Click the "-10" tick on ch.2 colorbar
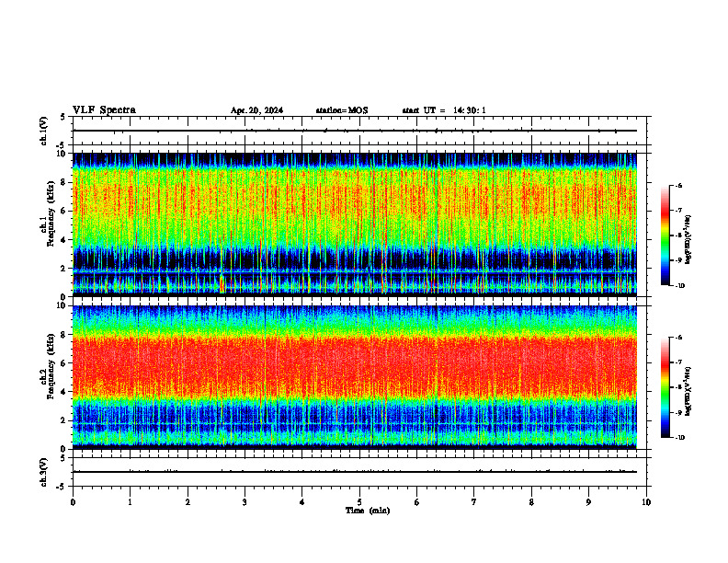This screenshot has height=563, width=728. click(x=680, y=438)
